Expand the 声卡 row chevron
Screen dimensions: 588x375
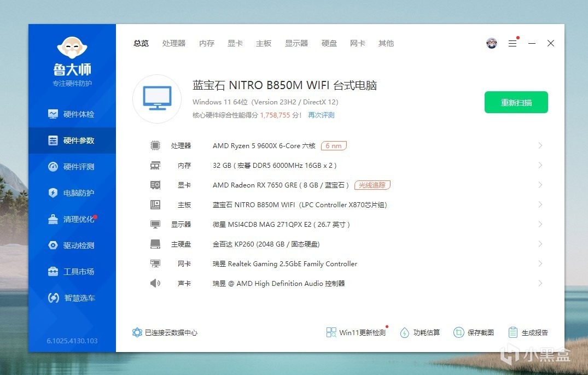click(x=540, y=283)
